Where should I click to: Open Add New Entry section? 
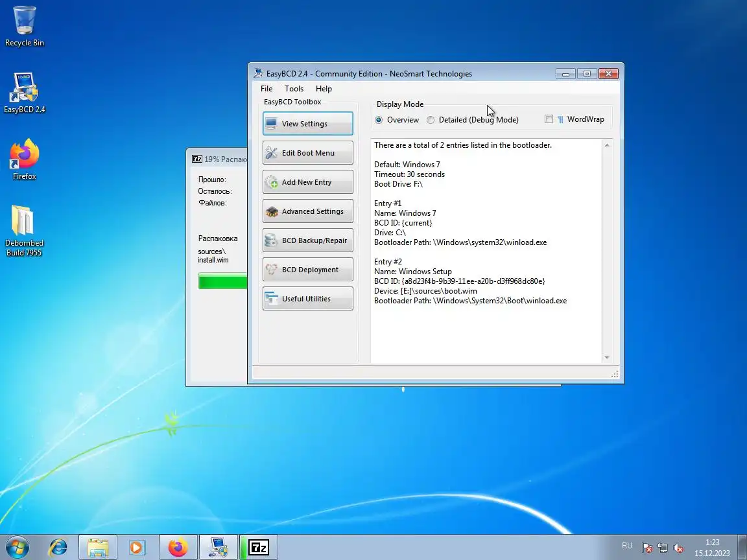coord(308,182)
